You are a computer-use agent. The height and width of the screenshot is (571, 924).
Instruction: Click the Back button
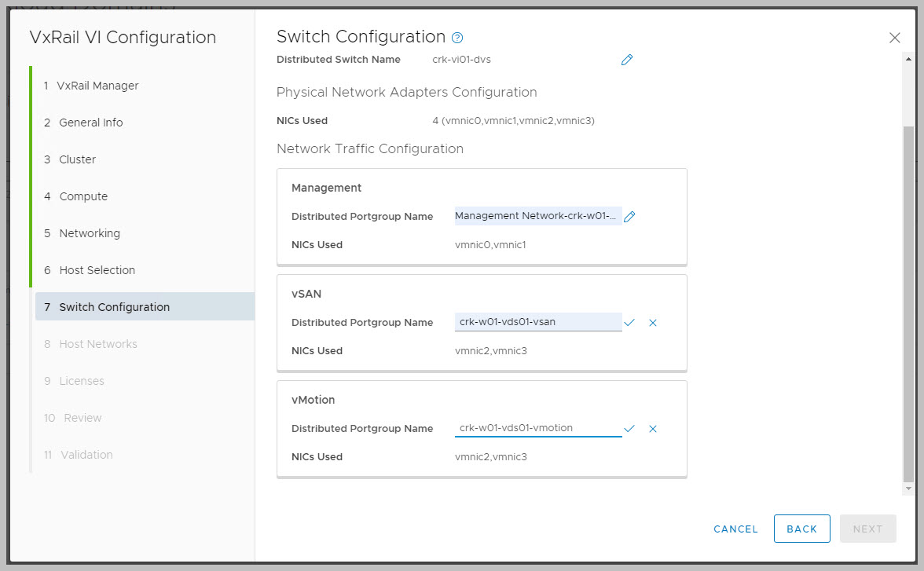click(x=801, y=529)
